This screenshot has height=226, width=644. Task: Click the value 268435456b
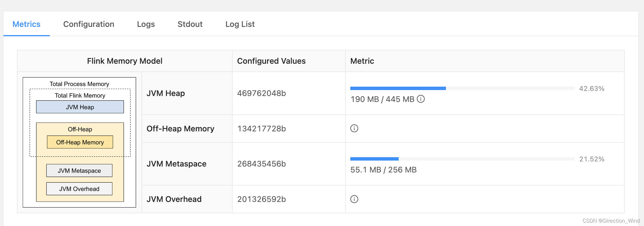click(261, 164)
